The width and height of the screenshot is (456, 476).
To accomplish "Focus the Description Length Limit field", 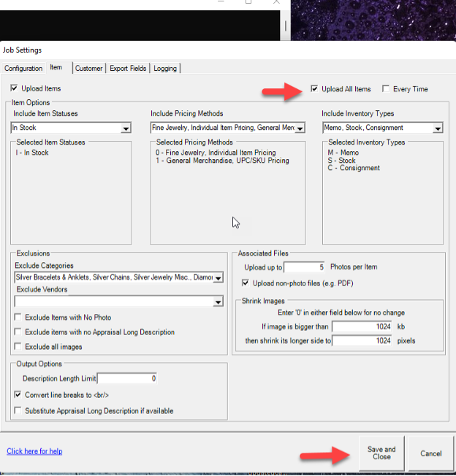I will tap(127, 379).
